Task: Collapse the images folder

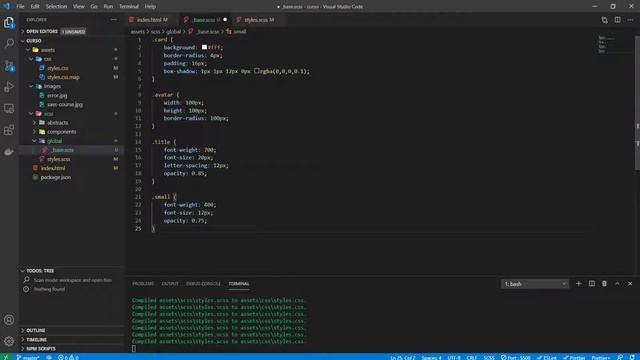Action: 72,86
